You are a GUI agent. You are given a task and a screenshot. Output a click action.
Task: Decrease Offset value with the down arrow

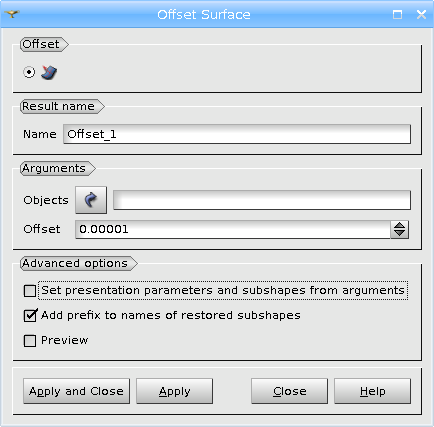[399, 234]
